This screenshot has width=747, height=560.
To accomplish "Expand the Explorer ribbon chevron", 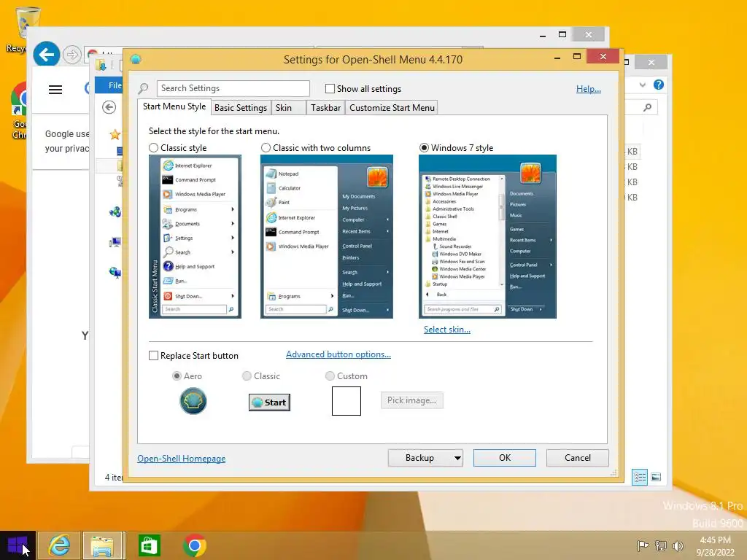I will click(643, 85).
